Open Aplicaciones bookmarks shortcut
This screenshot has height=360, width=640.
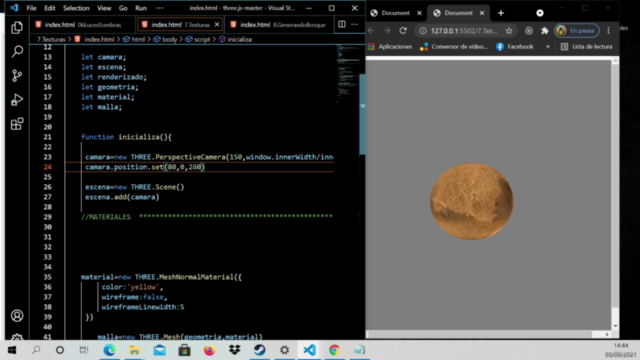coord(390,47)
